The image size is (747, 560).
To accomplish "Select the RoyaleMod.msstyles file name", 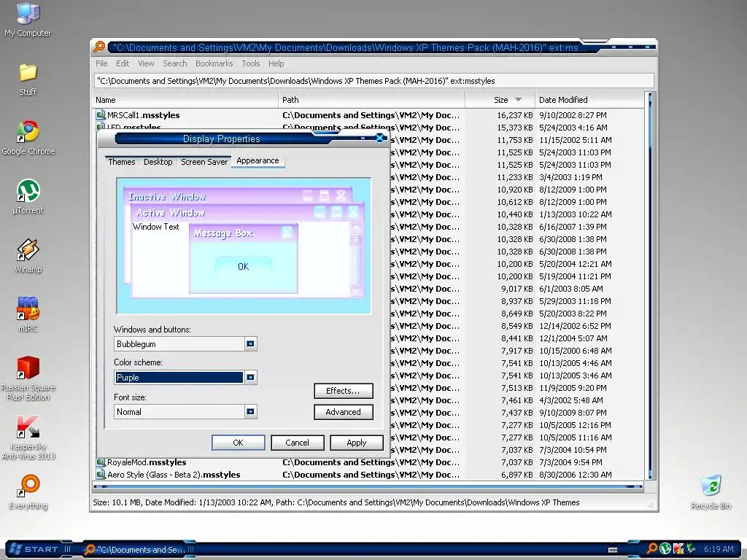I will point(147,462).
